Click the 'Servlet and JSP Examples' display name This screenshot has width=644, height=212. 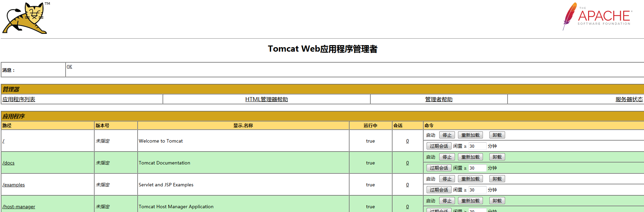tap(166, 185)
